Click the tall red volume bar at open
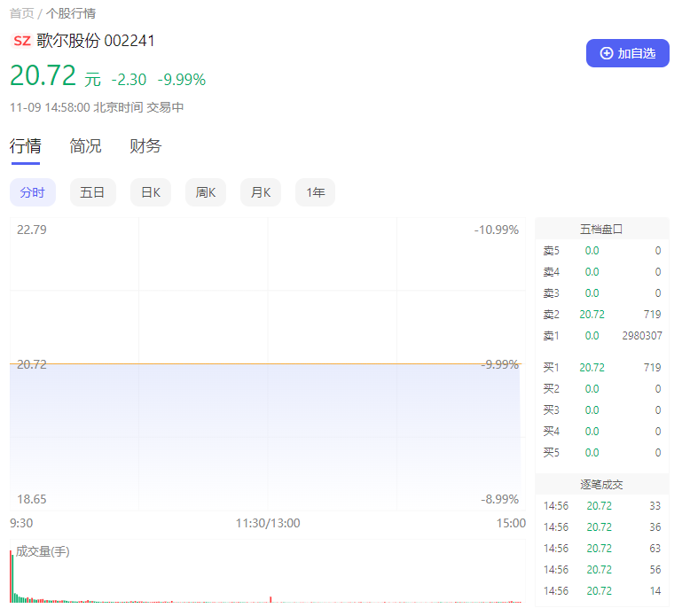The width and height of the screenshot is (682, 616). (x=11, y=576)
